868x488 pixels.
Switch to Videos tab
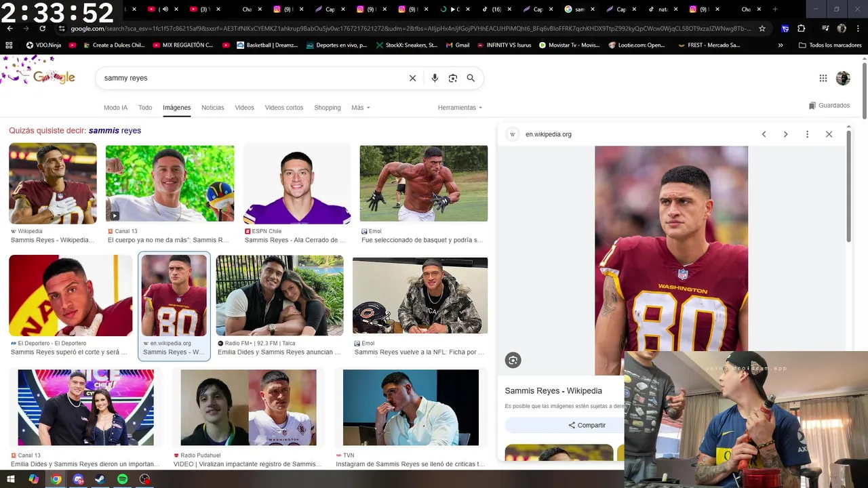click(x=244, y=108)
